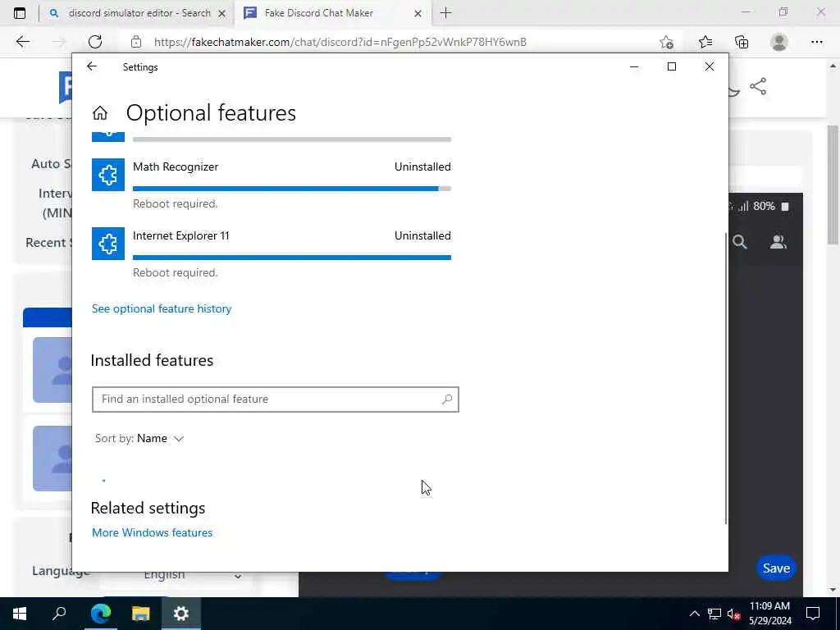Image resolution: width=840 pixels, height=630 pixels.
Task: Open a new browser tab
Action: coord(445,13)
